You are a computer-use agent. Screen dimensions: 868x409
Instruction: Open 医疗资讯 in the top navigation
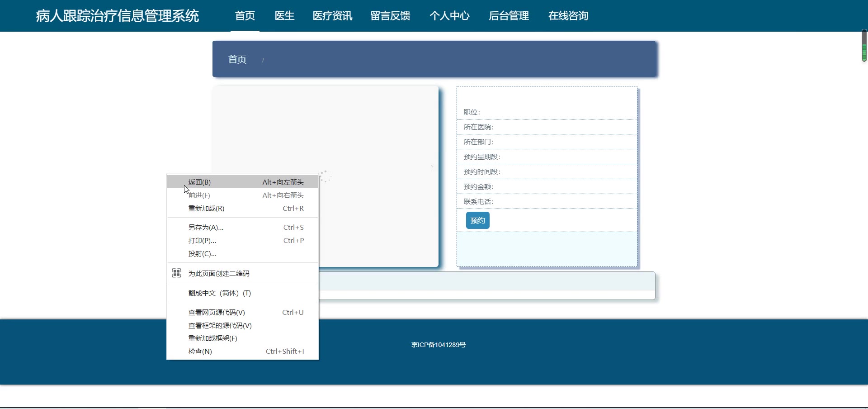coord(332,16)
